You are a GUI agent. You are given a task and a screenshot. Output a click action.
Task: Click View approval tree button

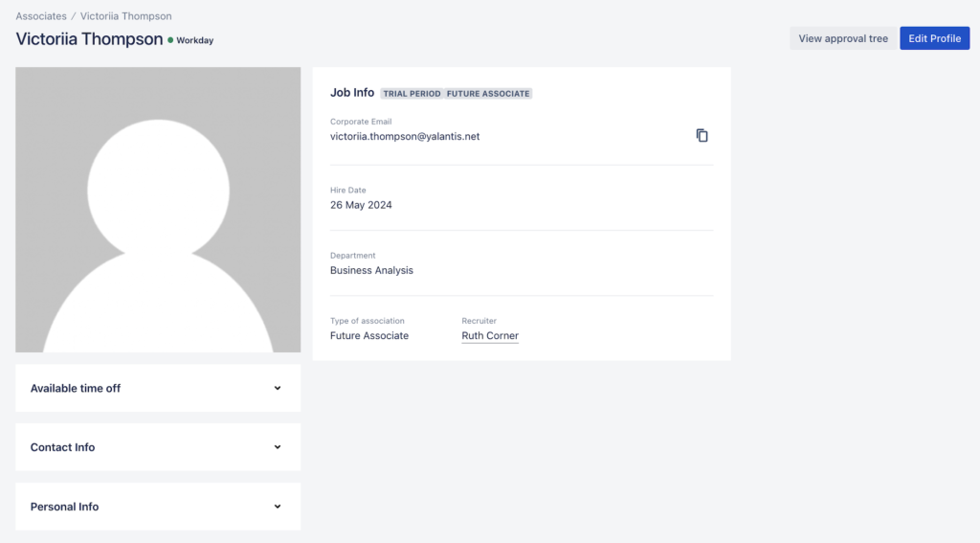(x=843, y=38)
